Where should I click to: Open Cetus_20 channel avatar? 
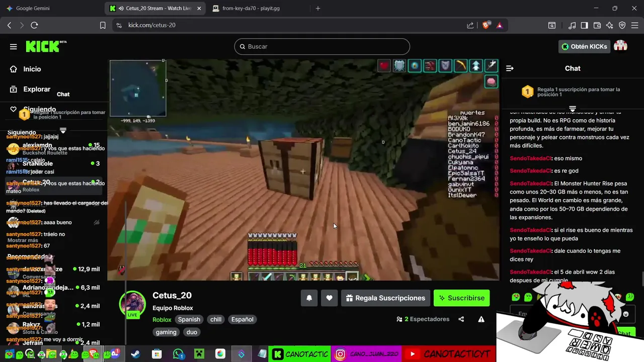click(132, 304)
